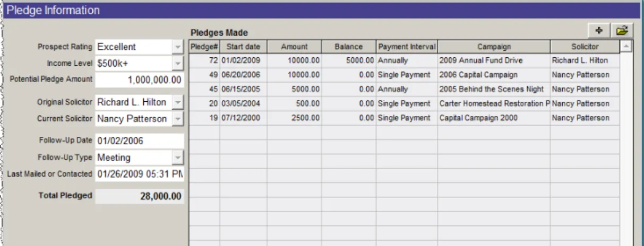Select pledge number 72
Screen dimensions: 644x246
204,60
